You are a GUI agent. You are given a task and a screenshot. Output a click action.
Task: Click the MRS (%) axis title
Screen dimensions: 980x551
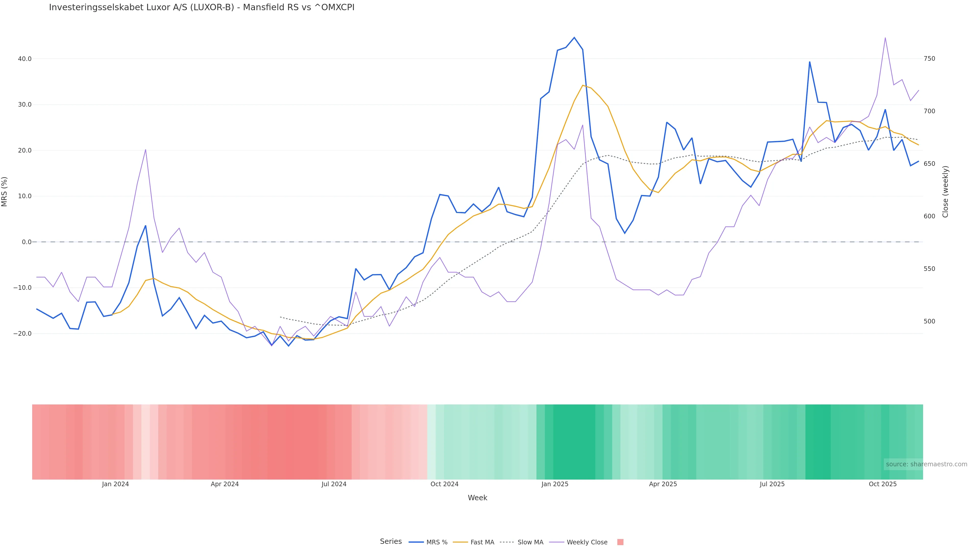5,192
